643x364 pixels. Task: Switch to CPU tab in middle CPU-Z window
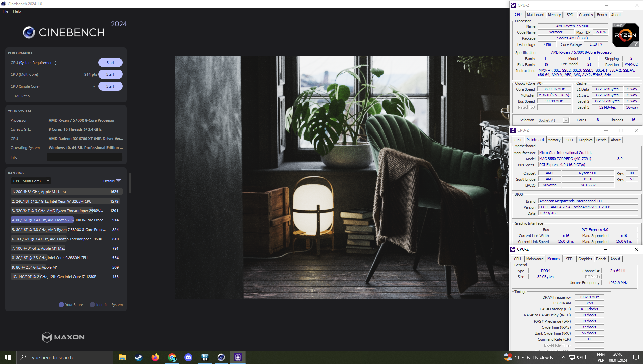pyautogui.click(x=518, y=140)
